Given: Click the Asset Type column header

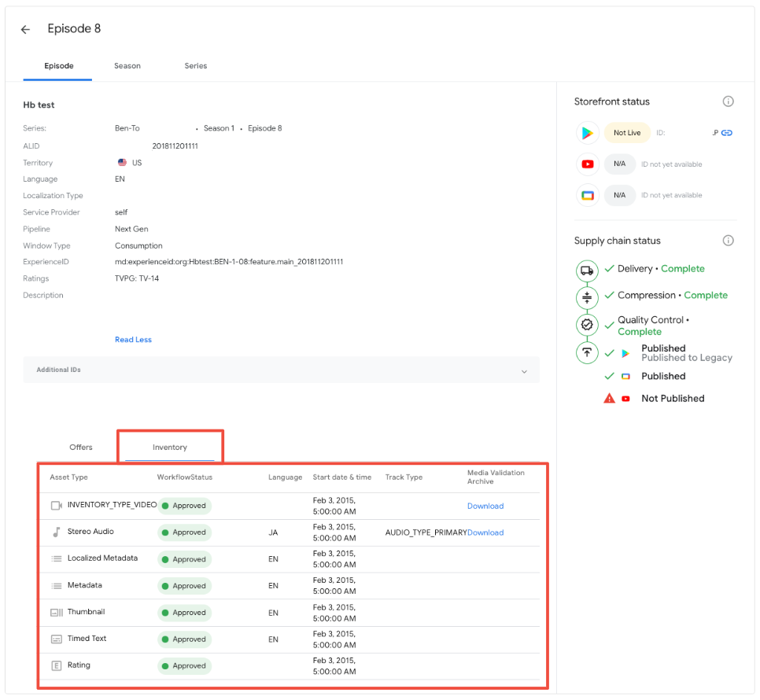Looking at the screenshot, I should (68, 477).
